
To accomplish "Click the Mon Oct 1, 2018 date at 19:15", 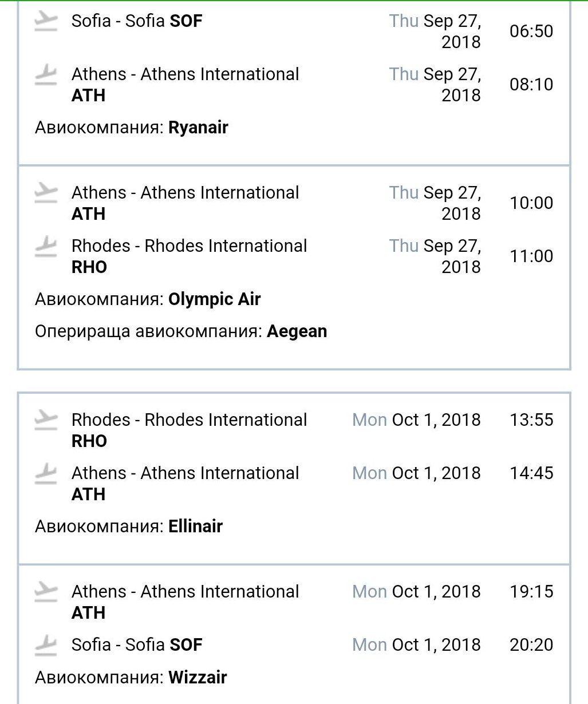I will click(416, 592).
